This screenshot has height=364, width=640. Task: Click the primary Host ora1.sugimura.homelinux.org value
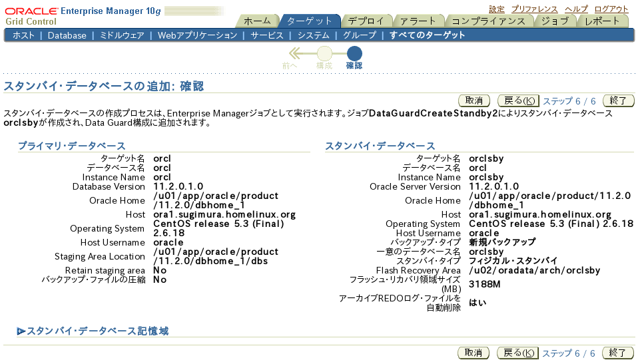tap(224, 215)
